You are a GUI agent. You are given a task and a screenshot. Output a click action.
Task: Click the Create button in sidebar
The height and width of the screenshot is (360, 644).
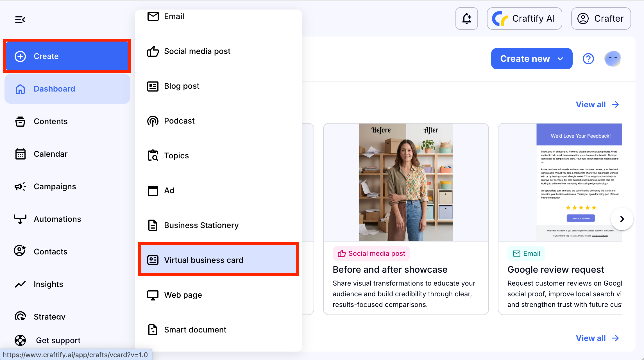[67, 56]
